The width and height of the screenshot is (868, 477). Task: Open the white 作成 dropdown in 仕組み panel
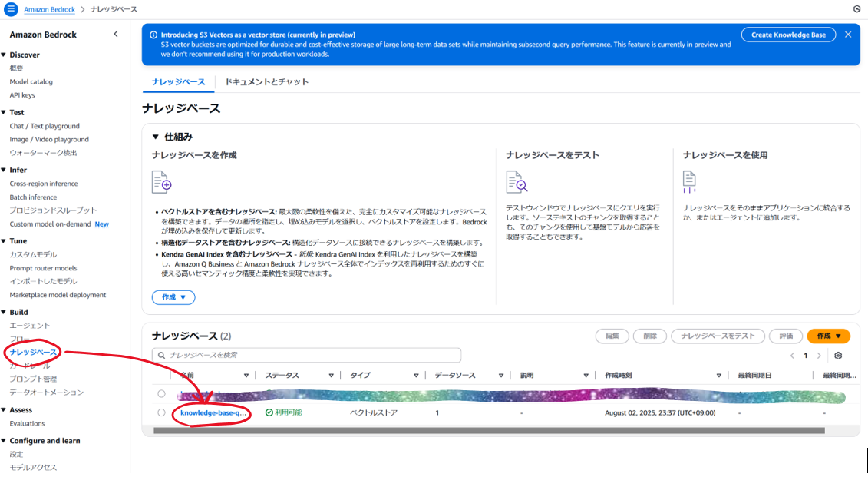point(173,297)
